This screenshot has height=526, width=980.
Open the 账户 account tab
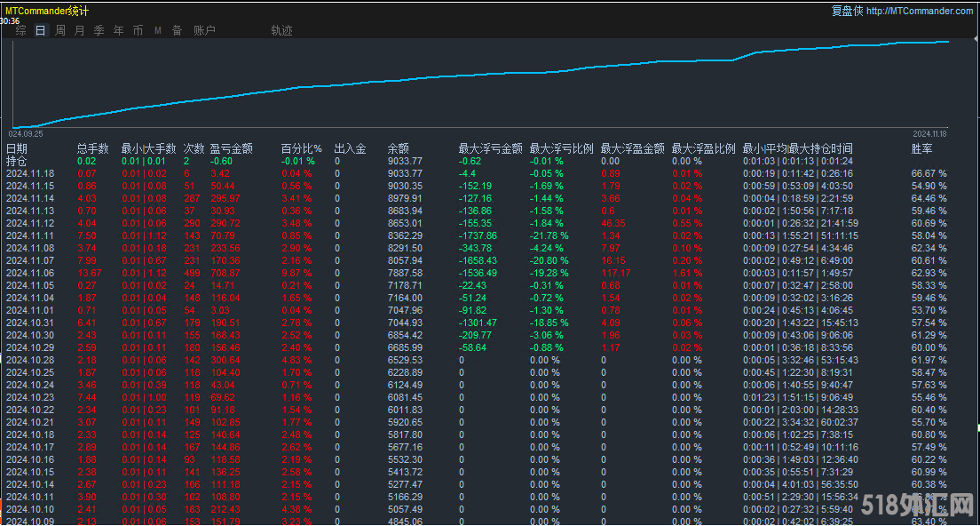pyautogui.click(x=204, y=30)
